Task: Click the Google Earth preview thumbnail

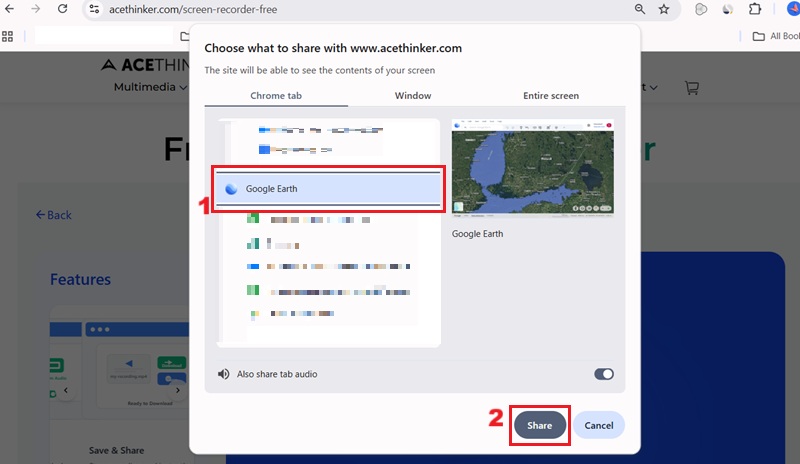Action: click(533, 168)
